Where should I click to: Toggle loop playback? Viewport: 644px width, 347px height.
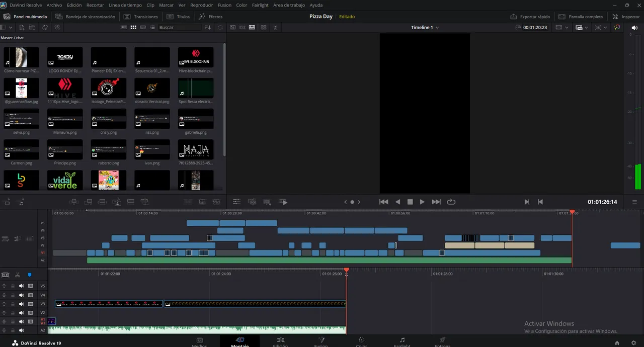tap(451, 202)
